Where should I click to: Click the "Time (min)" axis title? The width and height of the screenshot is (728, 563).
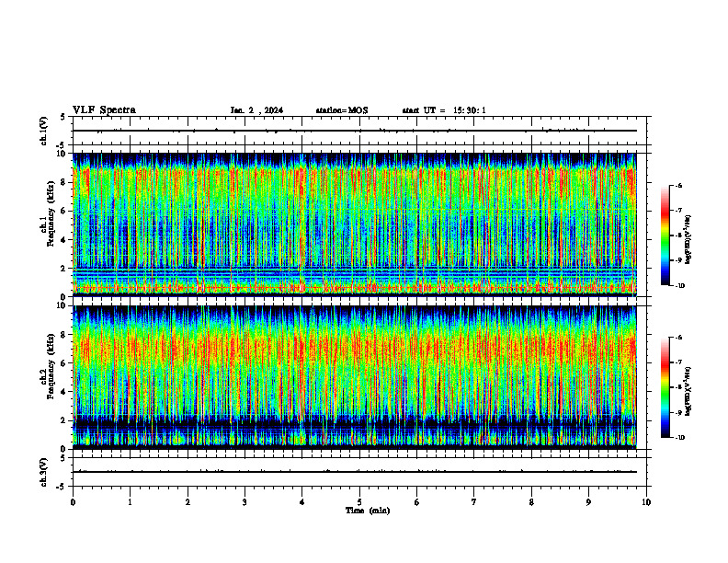(x=368, y=511)
